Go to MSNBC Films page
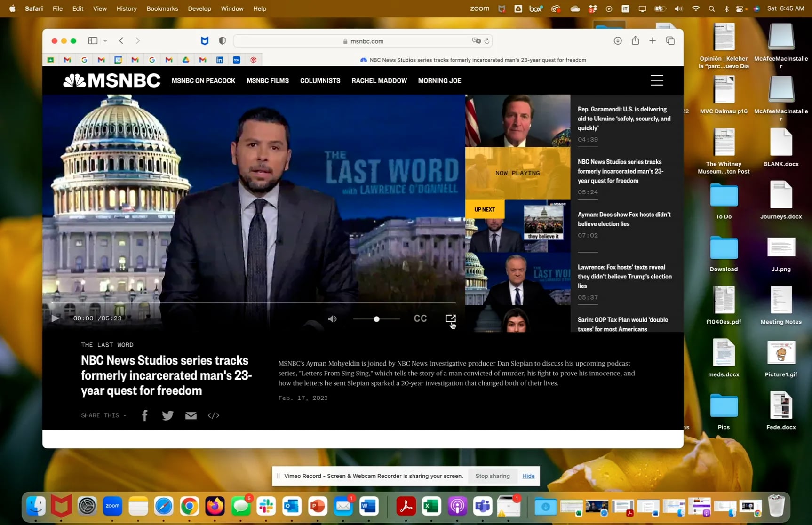The image size is (812, 525). point(267,81)
